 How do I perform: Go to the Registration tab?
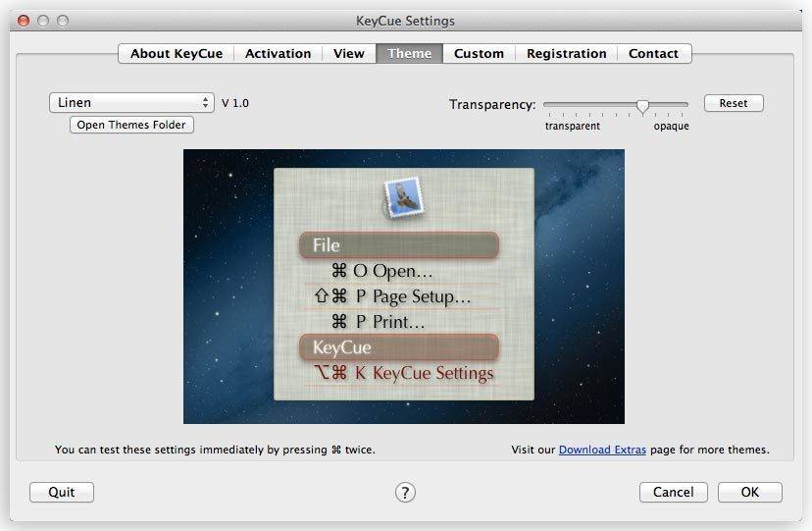566,53
